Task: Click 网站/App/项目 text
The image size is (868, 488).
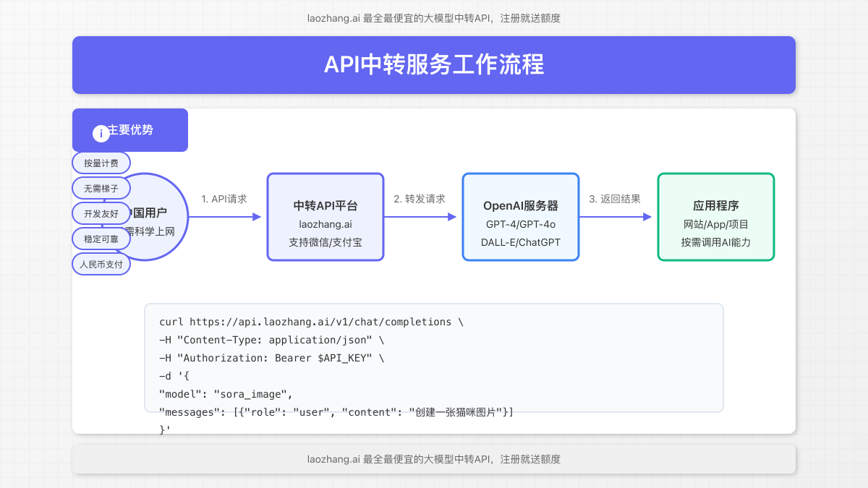Action: (x=716, y=224)
